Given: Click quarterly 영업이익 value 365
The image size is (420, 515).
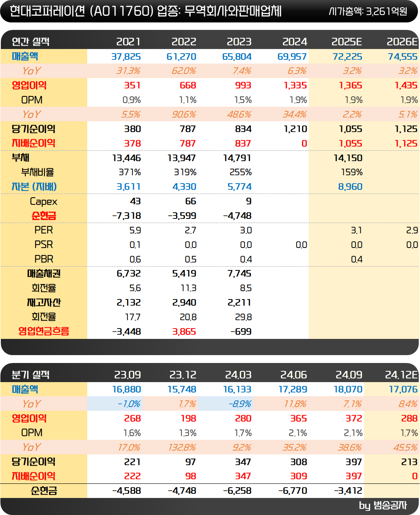Looking at the screenshot, I should tap(299, 419).
